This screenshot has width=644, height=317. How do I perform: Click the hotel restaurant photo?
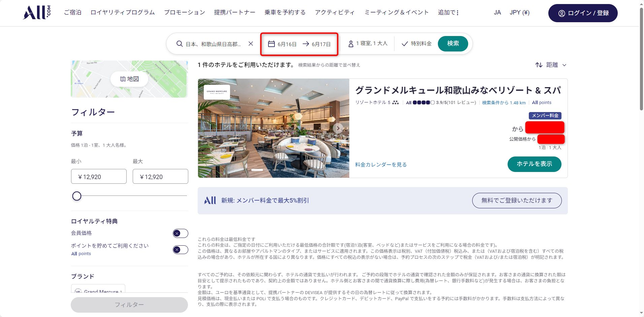coord(273,128)
